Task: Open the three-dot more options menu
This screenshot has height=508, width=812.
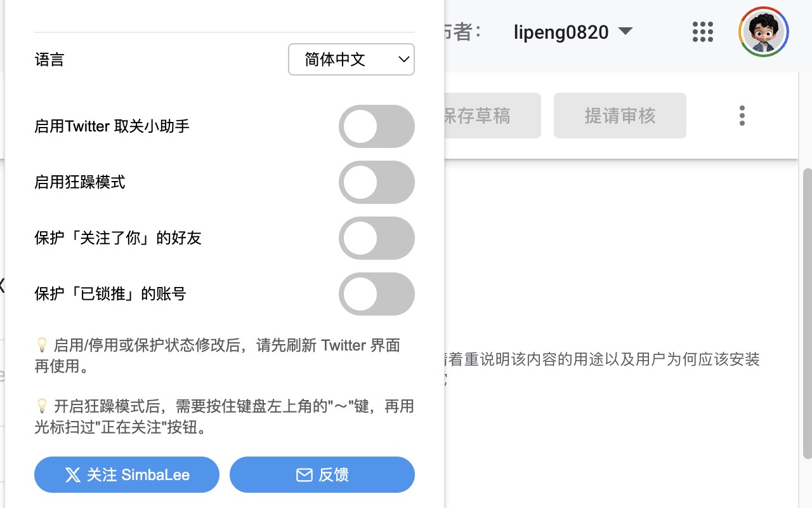Action: click(742, 116)
